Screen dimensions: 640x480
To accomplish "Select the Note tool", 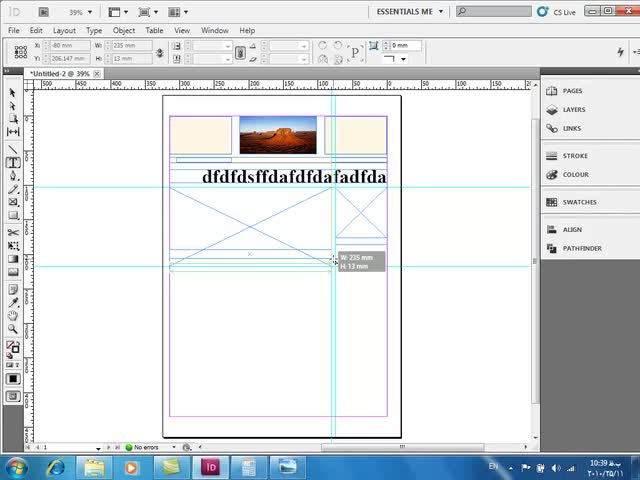I will pos(13,289).
